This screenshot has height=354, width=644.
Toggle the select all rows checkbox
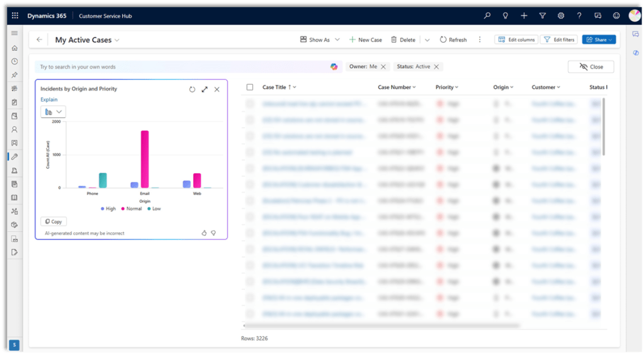[x=250, y=88]
